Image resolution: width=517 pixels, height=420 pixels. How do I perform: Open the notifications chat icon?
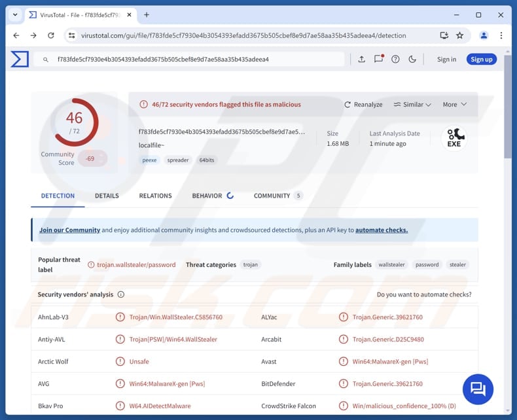tap(378, 59)
